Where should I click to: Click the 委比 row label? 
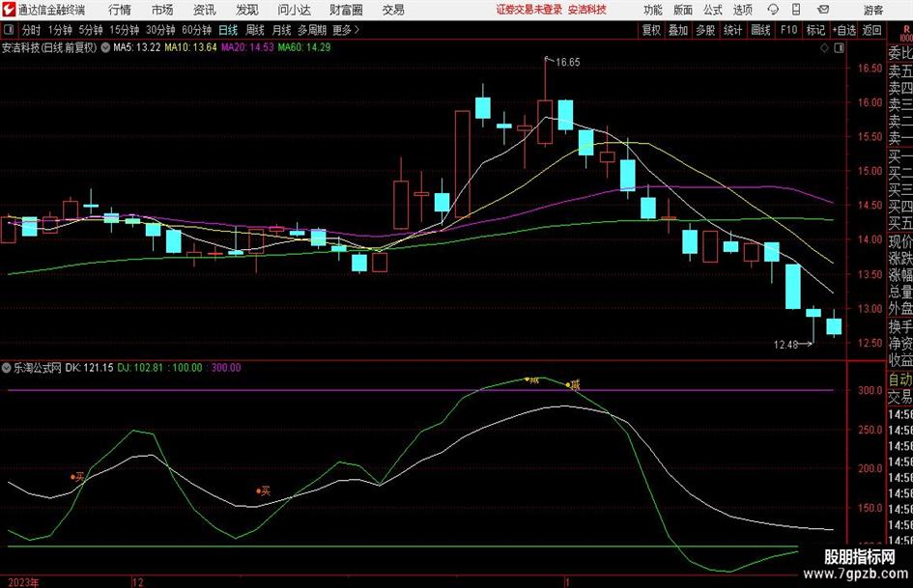point(900,53)
